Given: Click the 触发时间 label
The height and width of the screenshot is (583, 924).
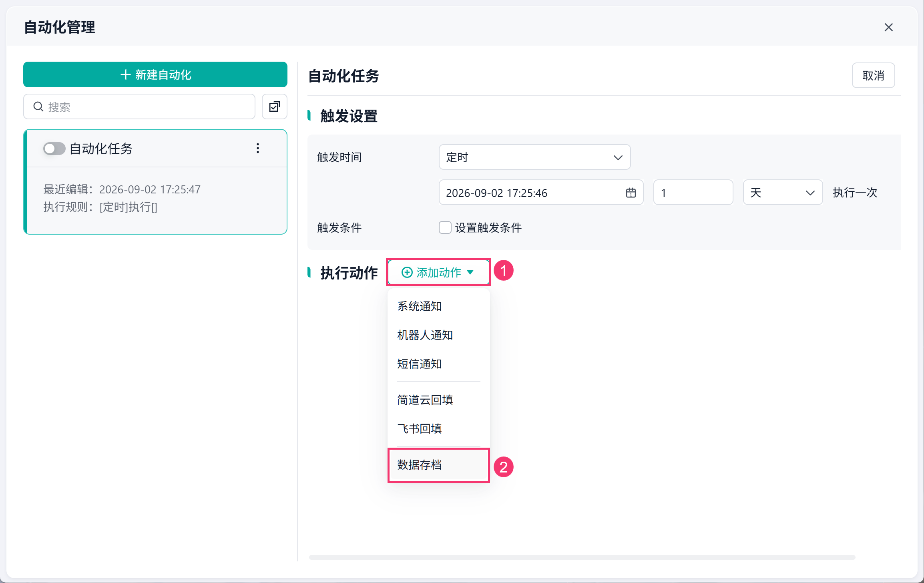Looking at the screenshot, I should point(339,157).
